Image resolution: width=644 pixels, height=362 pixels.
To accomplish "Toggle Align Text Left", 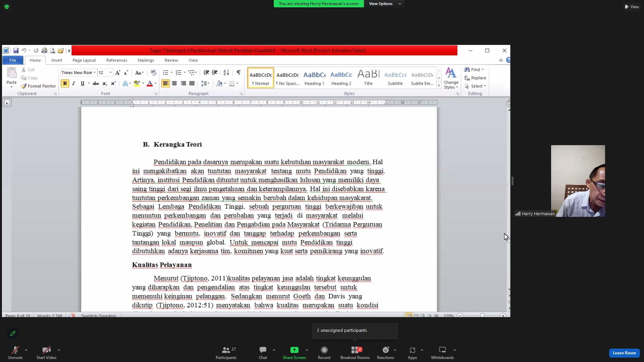I will (x=166, y=83).
